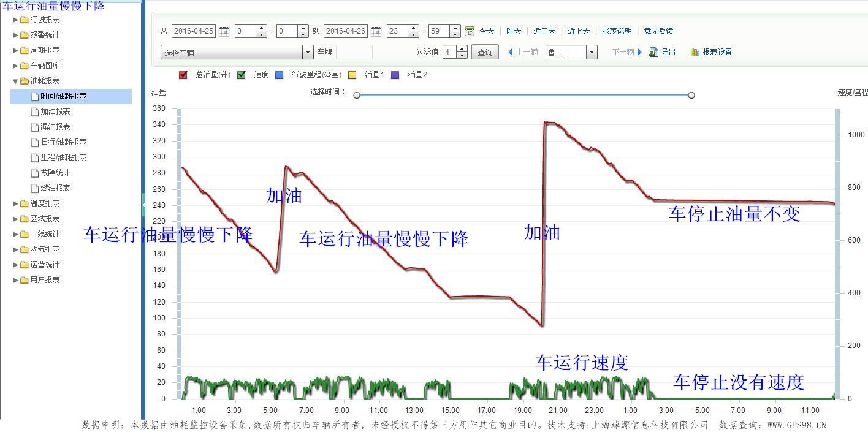Collapse the 油耗报表 tree node
This screenshot has width=868, height=432.
16,81
